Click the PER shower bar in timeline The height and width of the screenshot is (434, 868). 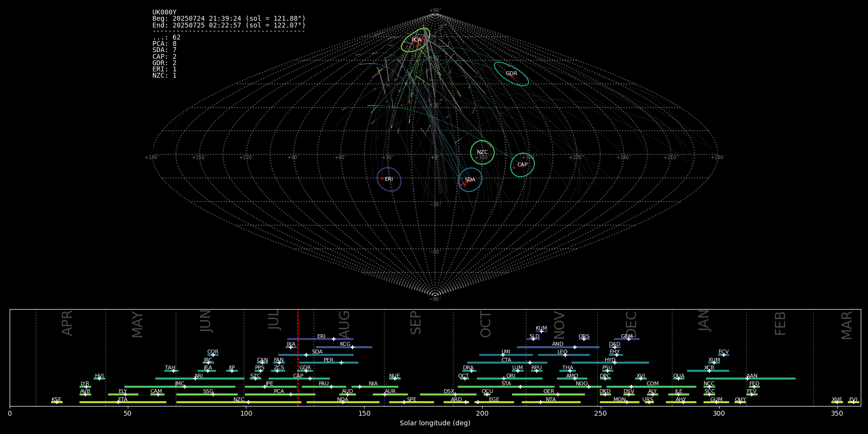pos(329,363)
